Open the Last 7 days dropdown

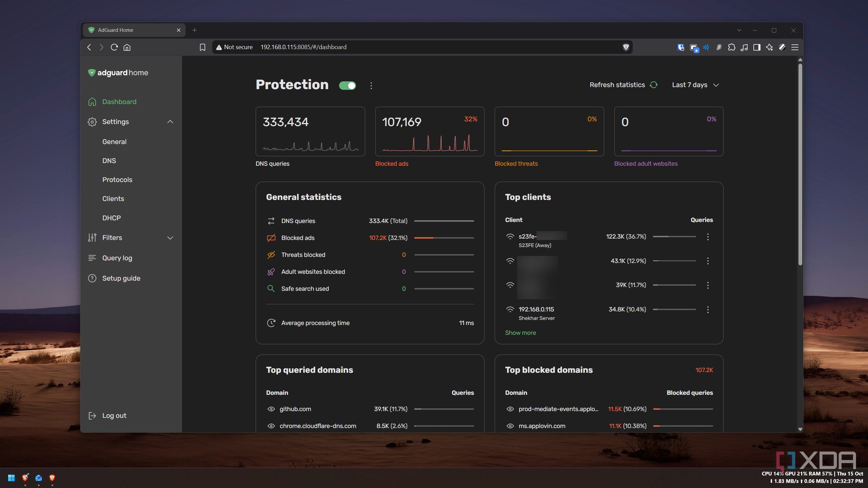[x=695, y=85]
